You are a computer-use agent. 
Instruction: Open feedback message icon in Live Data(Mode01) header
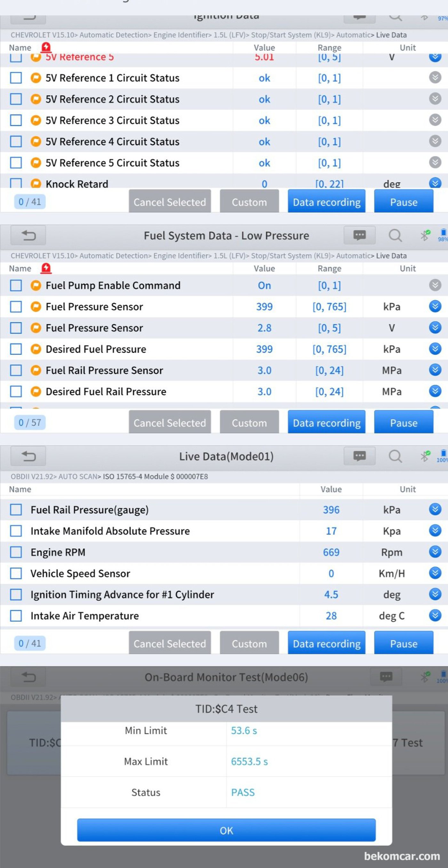(359, 456)
